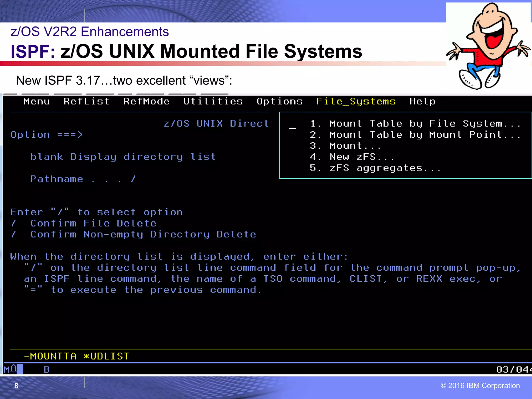Screen dimensions: 532x399
Task: Select Mount Table by File System option
Action: point(415,124)
